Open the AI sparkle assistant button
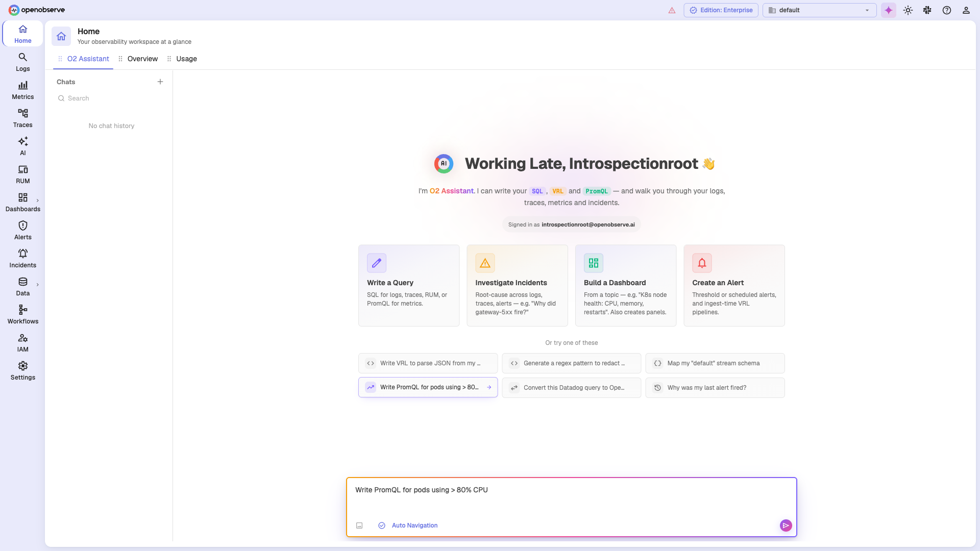The image size is (980, 551). tap(888, 10)
